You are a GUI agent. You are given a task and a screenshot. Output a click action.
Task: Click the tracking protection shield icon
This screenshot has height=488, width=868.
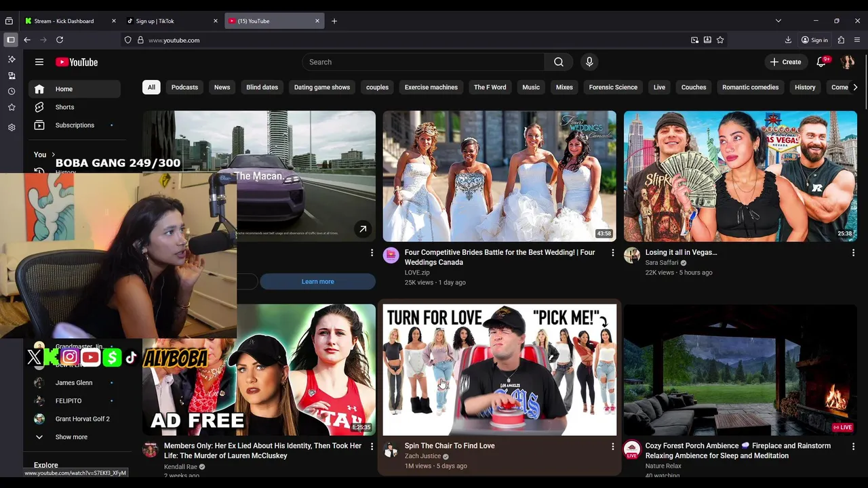(127, 40)
